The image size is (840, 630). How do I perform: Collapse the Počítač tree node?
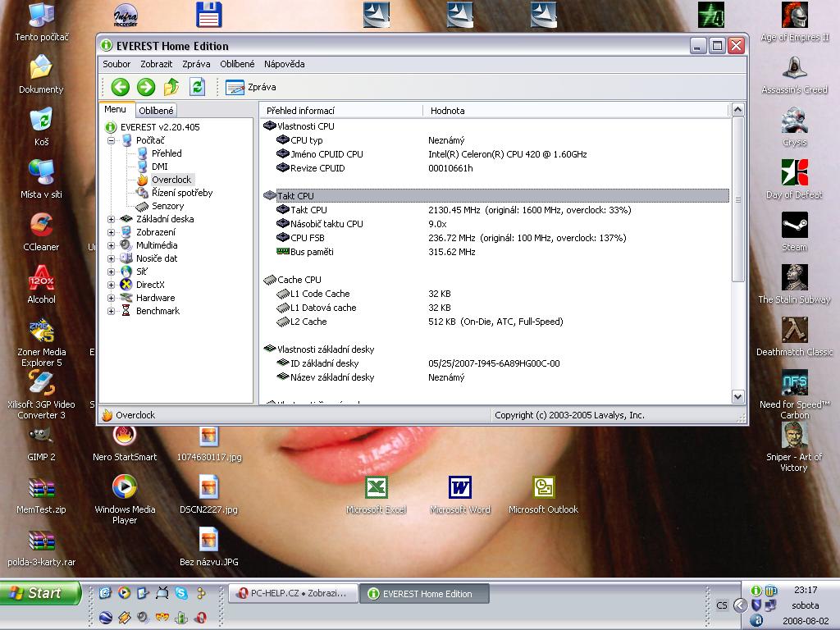pyautogui.click(x=112, y=140)
